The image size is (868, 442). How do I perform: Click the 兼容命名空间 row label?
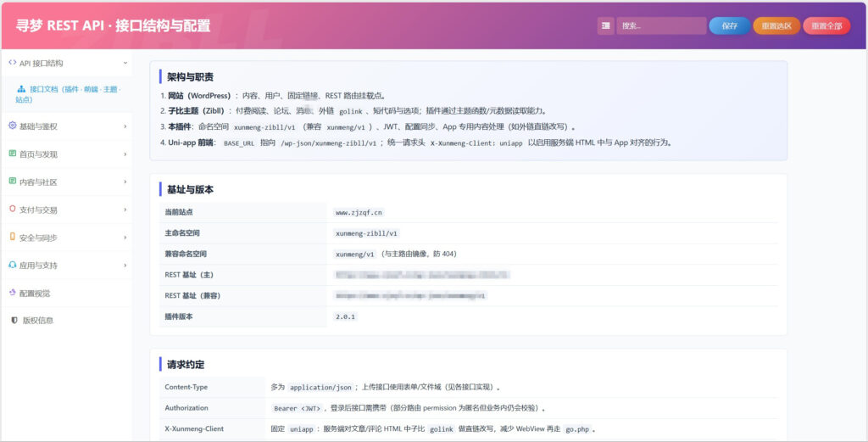click(186, 254)
